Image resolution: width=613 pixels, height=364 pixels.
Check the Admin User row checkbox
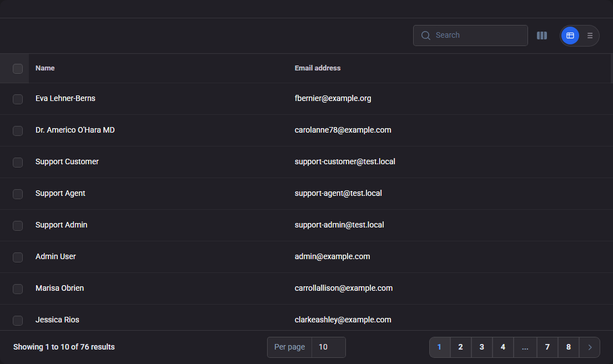[18, 257]
